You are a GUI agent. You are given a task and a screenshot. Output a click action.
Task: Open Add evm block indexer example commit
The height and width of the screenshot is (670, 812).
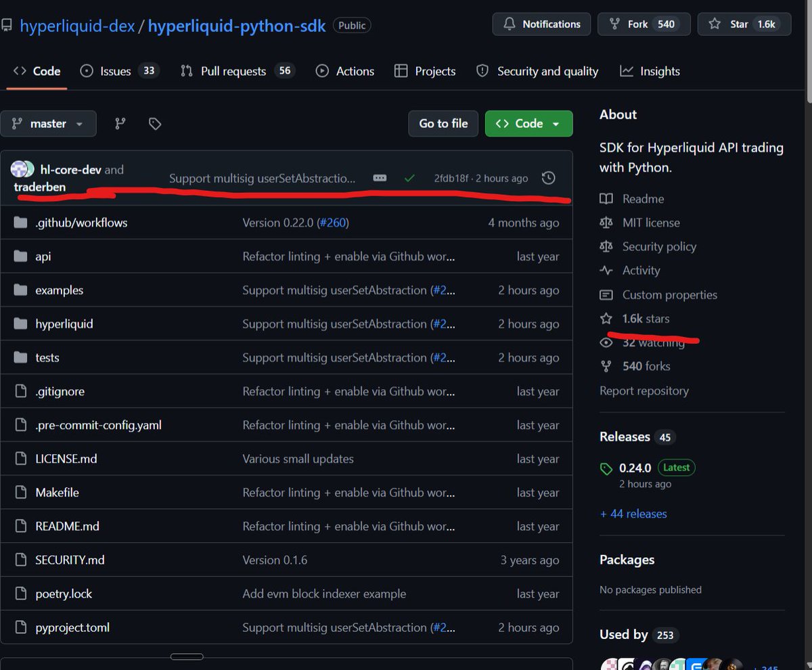click(325, 594)
